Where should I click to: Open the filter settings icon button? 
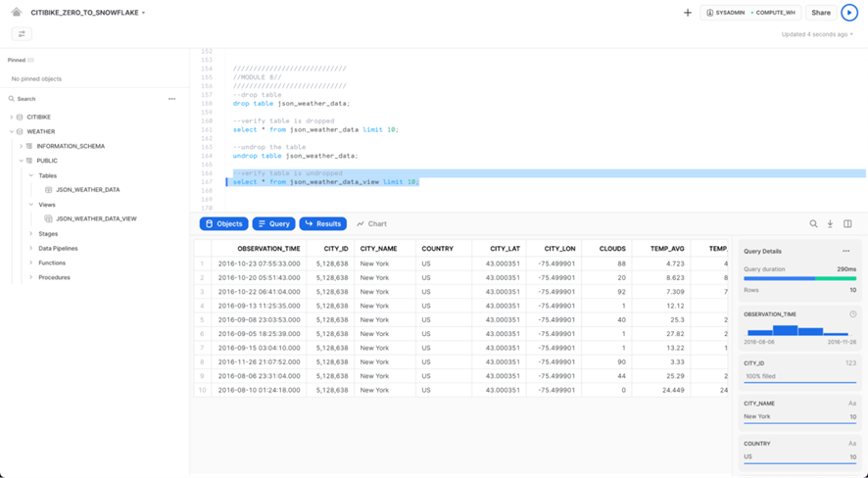(x=22, y=34)
